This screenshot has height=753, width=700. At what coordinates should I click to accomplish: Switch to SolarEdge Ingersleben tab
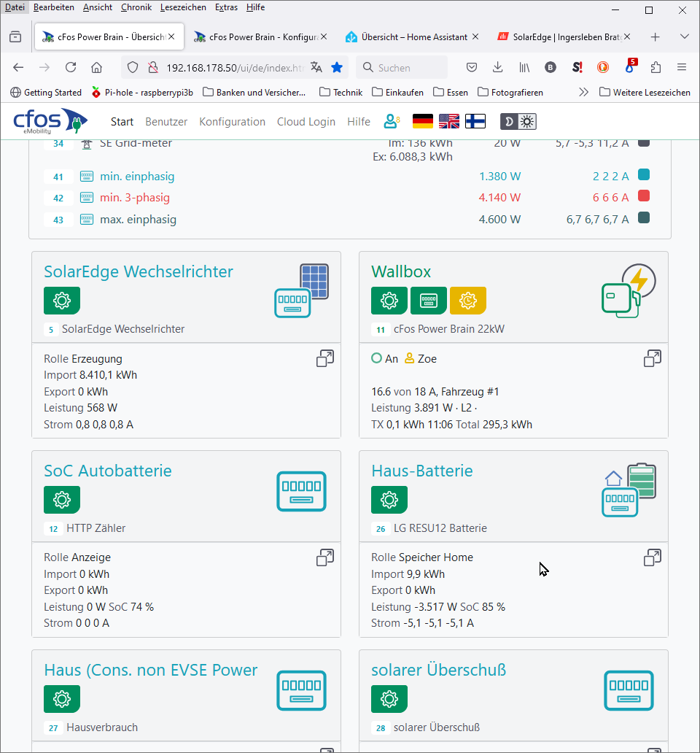pos(564,37)
